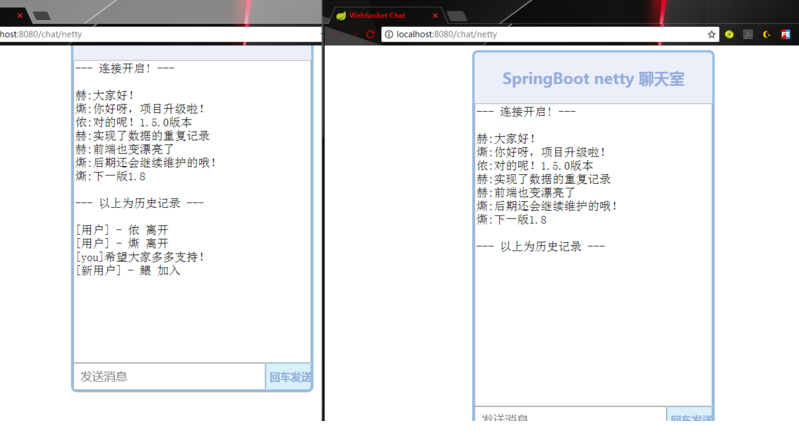Open the yellow-green circle extension icon
This screenshot has width=799, height=443.
click(x=729, y=34)
